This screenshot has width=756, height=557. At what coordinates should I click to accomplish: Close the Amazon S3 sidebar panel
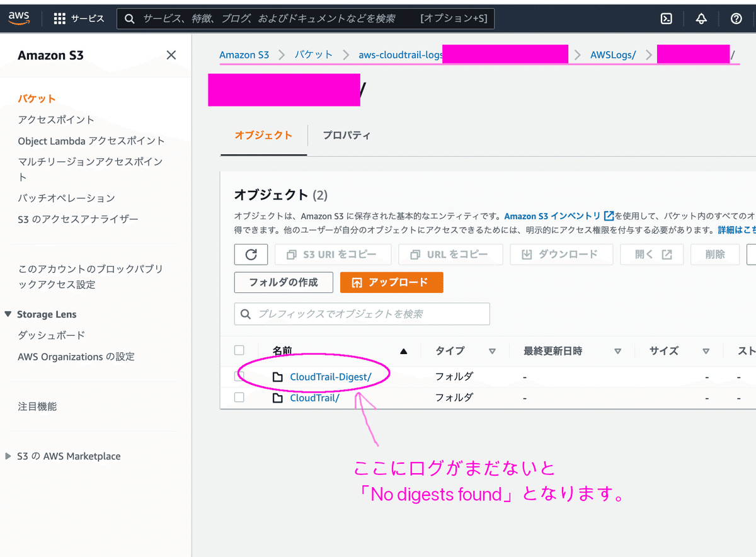tap(171, 55)
